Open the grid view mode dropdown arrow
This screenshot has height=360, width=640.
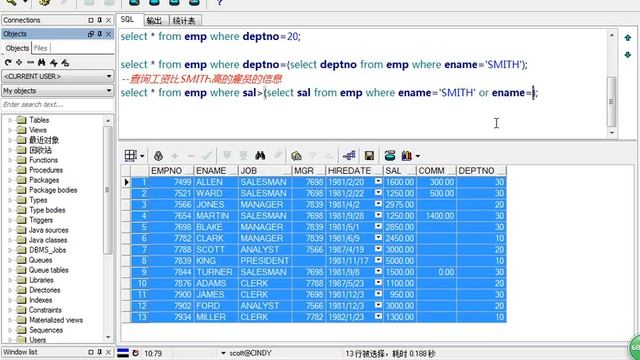[142, 156]
